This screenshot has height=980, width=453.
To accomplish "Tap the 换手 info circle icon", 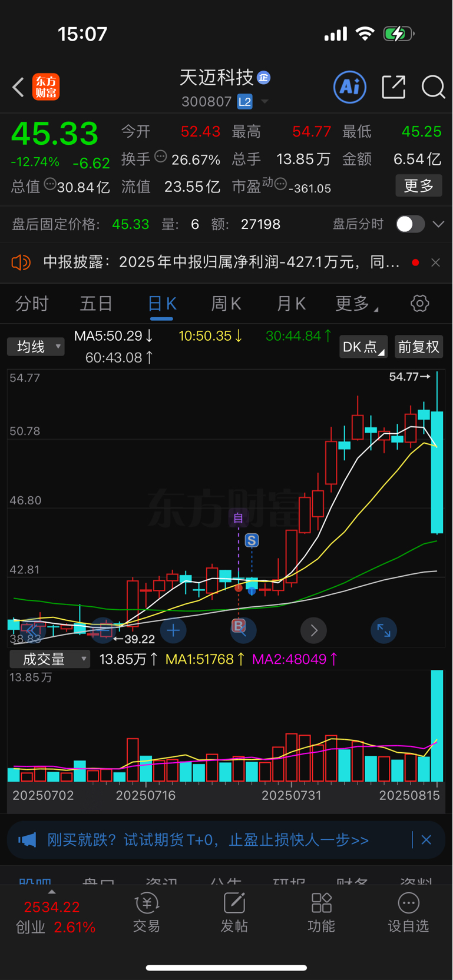I will (160, 157).
